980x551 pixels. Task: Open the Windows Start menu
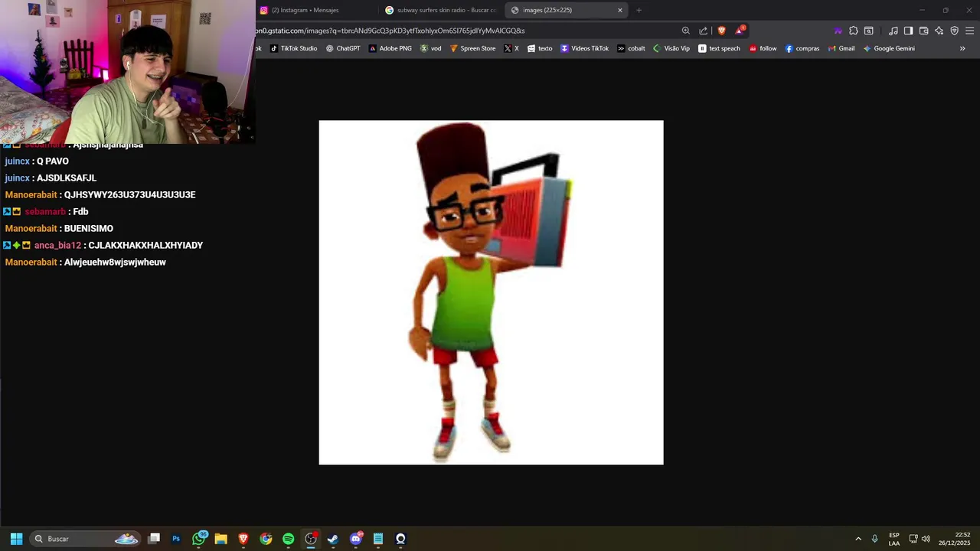click(x=16, y=539)
